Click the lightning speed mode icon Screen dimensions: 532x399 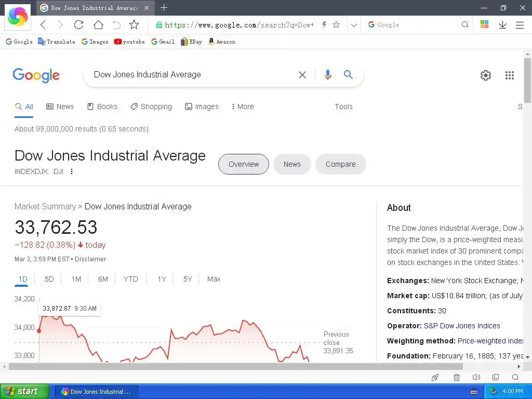coord(324,24)
